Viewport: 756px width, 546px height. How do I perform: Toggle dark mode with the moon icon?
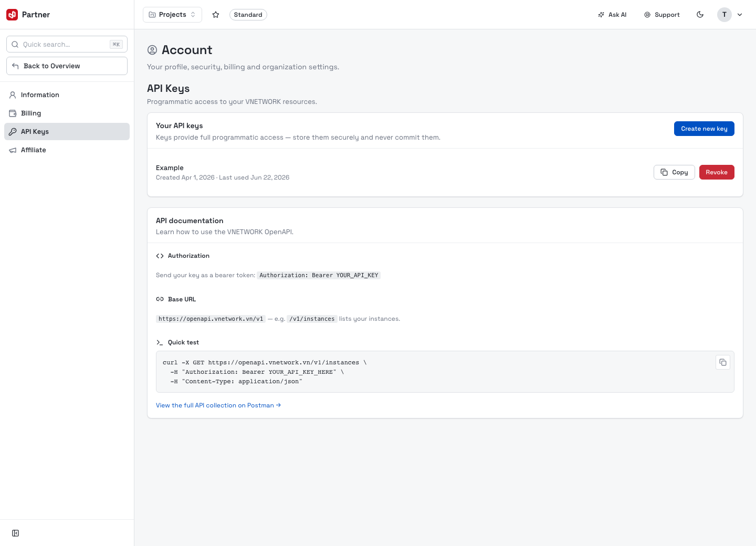[700, 15]
